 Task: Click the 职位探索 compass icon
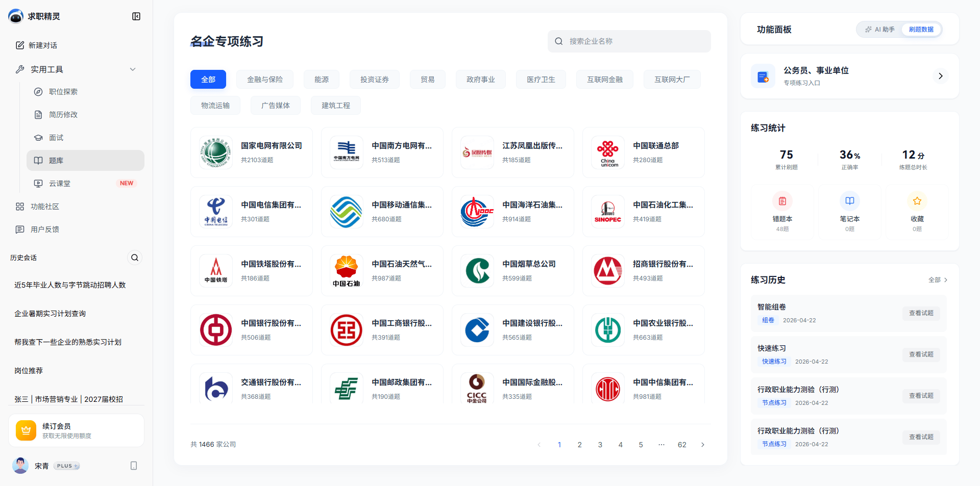click(38, 92)
